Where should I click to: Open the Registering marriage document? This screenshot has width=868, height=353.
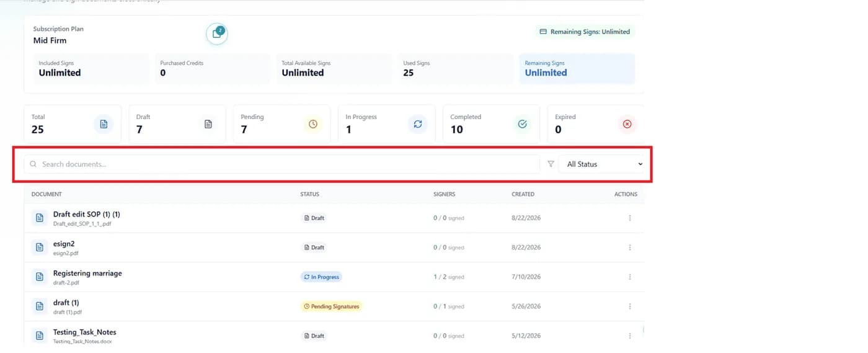click(87, 273)
